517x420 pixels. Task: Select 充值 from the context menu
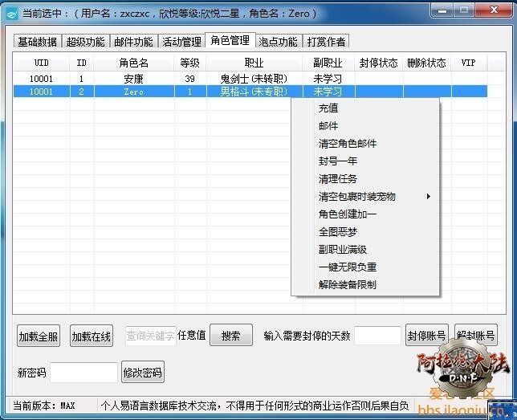(328, 108)
